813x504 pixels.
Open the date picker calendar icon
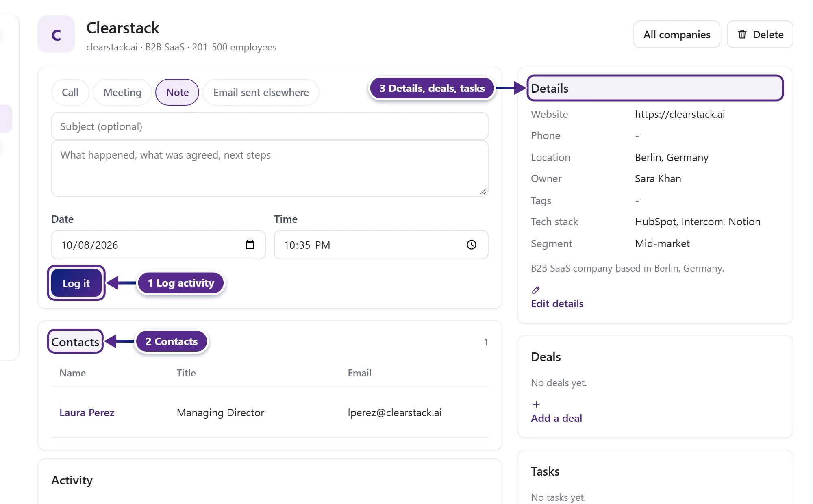click(250, 245)
